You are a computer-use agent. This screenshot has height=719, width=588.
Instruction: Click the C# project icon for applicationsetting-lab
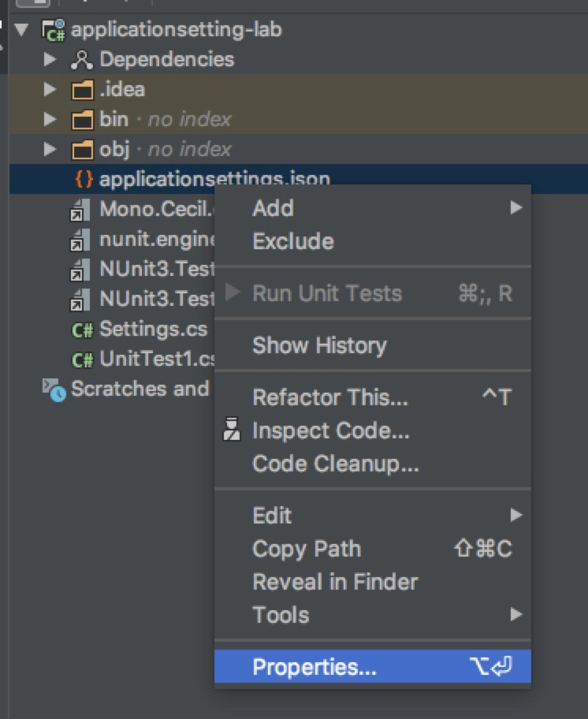click(x=54, y=31)
